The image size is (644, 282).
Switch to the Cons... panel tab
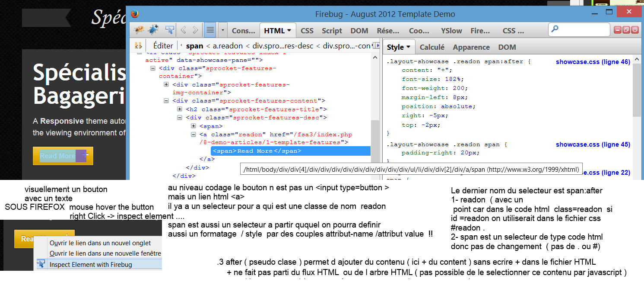pyautogui.click(x=244, y=31)
